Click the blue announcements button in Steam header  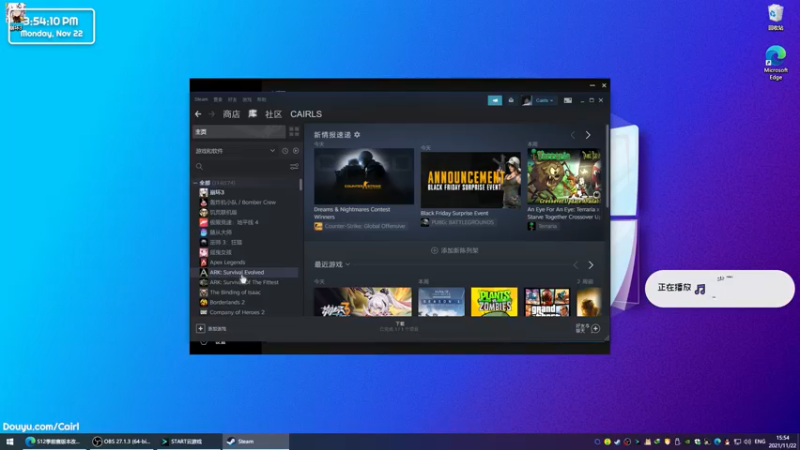coord(495,101)
